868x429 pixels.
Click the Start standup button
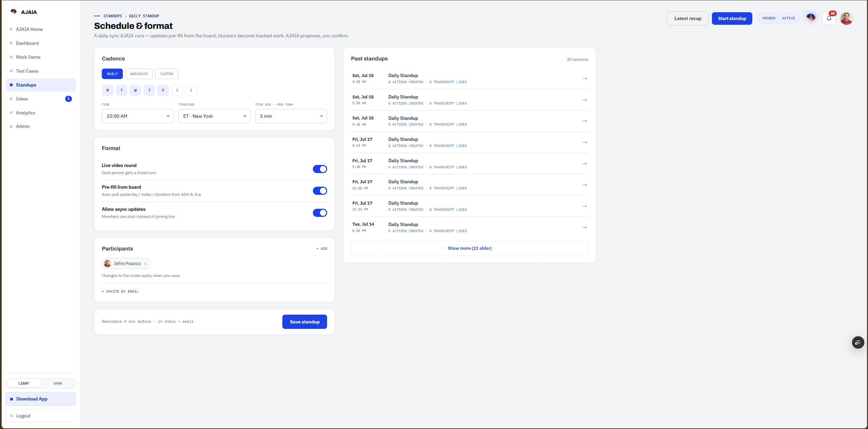(732, 18)
